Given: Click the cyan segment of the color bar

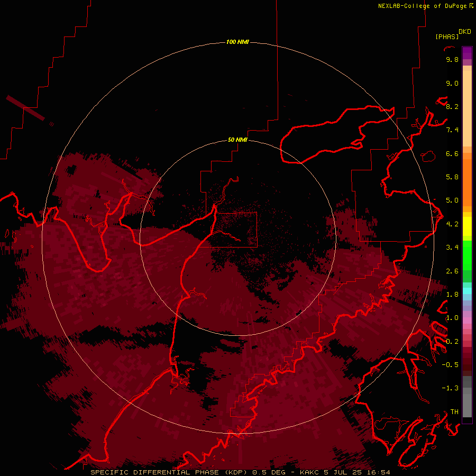Looking at the screenshot, I should [467, 291].
